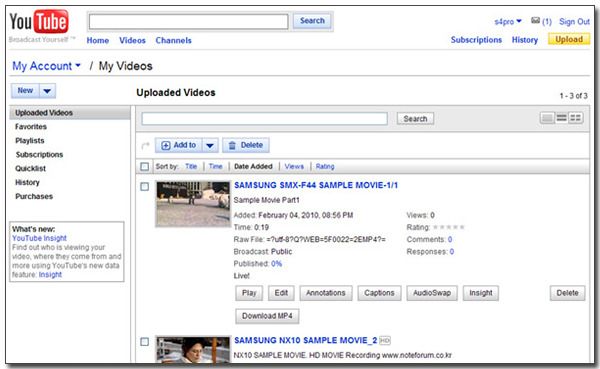Click the Uploaded Videos search field
The height and width of the screenshot is (369, 600).
pos(264,119)
